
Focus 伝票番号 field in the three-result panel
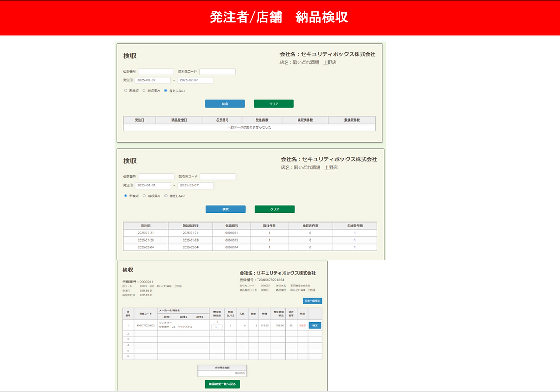(156, 177)
